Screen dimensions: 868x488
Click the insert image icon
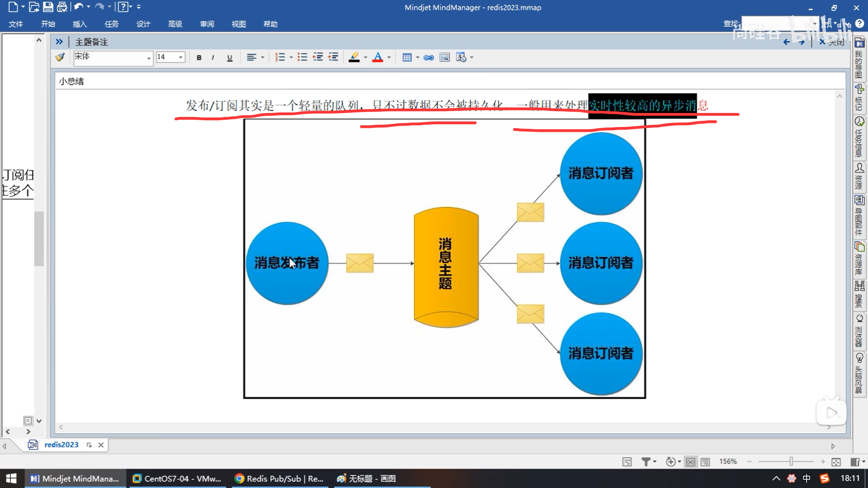coord(444,57)
